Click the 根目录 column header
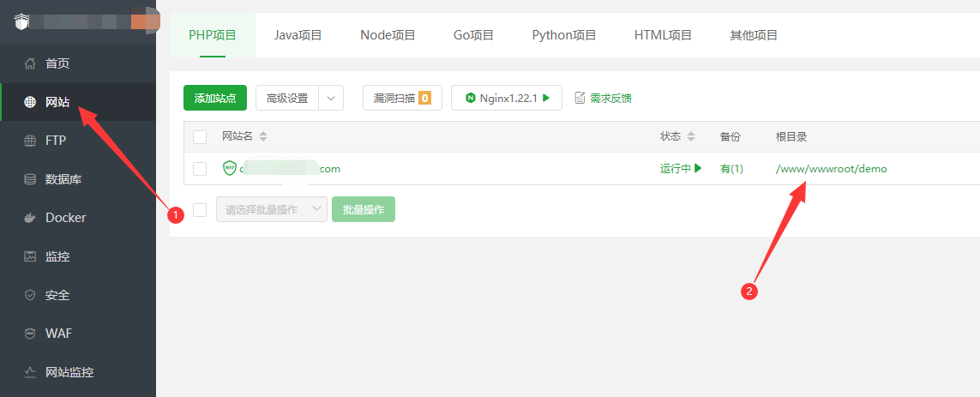Image resolution: width=980 pixels, height=397 pixels. (x=791, y=136)
